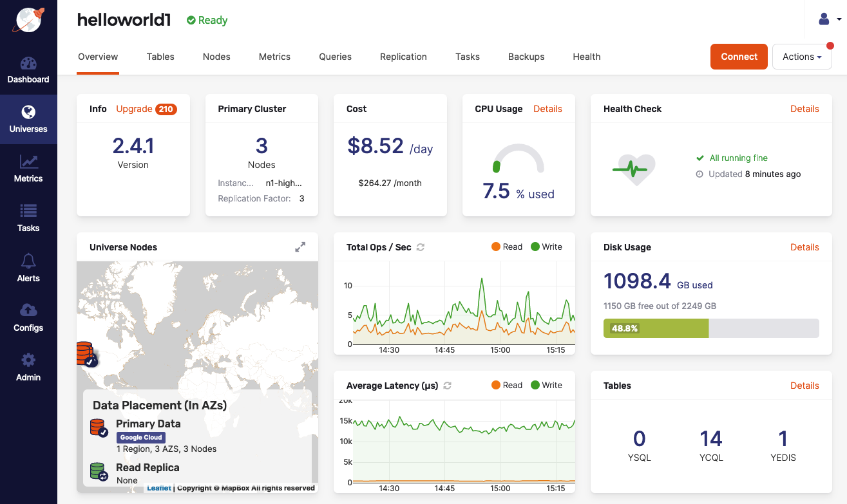Open the Tasks sidebar list icon

[28, 211]
